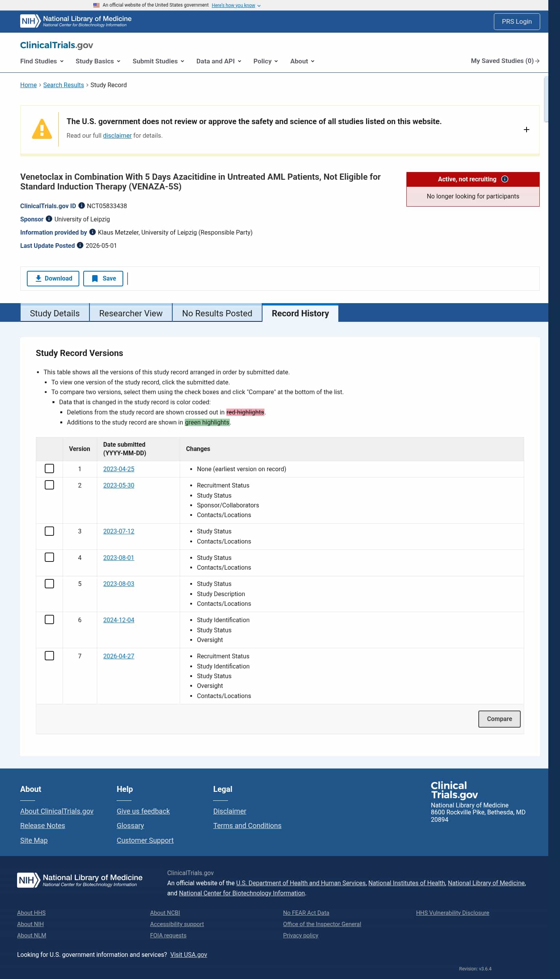Open the Release Notes link

42,825
